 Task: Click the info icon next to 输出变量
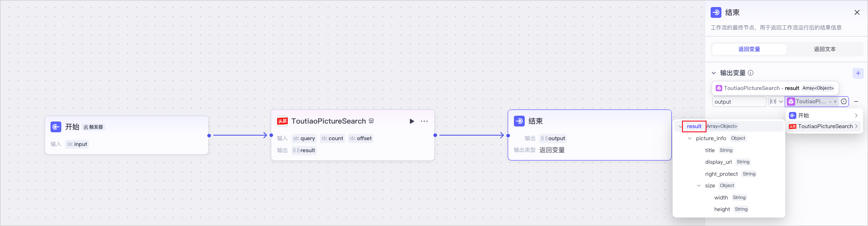(750, 73)
